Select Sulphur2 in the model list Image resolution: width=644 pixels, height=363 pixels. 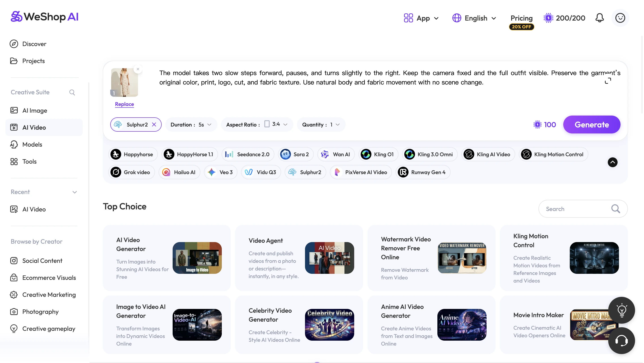coord(305,172)
